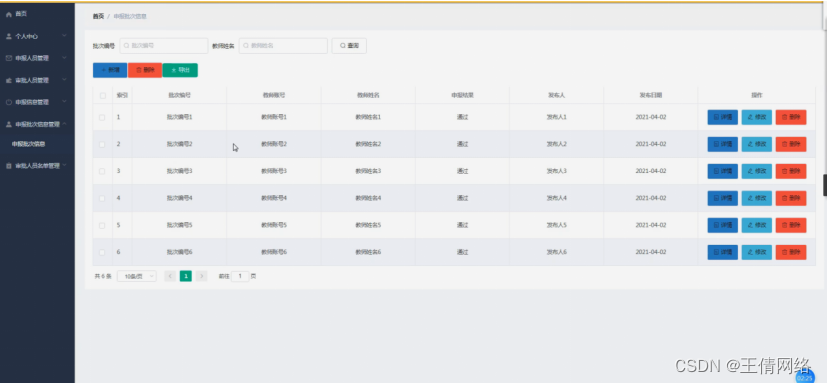Tick the checkbox for row 5
827x384 pixels.
click(x=102, y=225)
